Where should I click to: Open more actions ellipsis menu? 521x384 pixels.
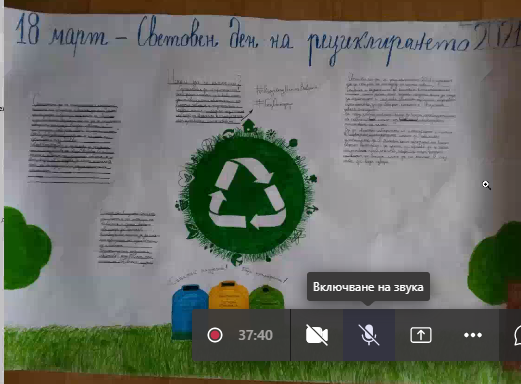473,335
